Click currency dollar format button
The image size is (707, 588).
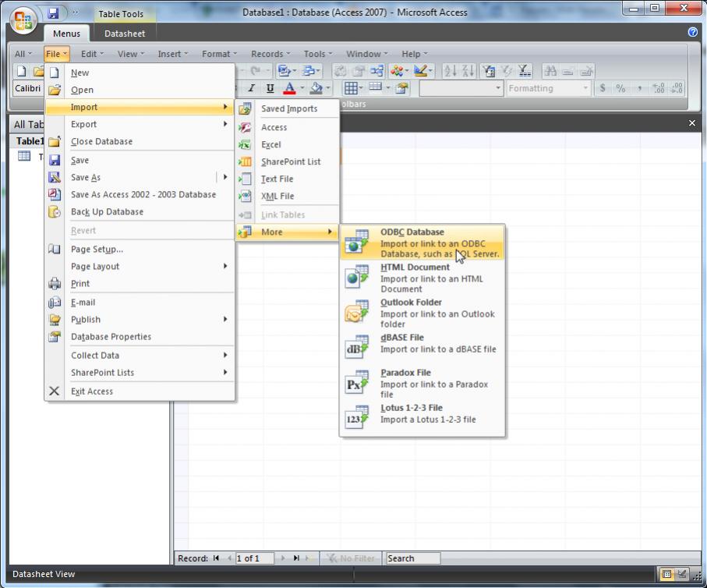pos(603,88)
